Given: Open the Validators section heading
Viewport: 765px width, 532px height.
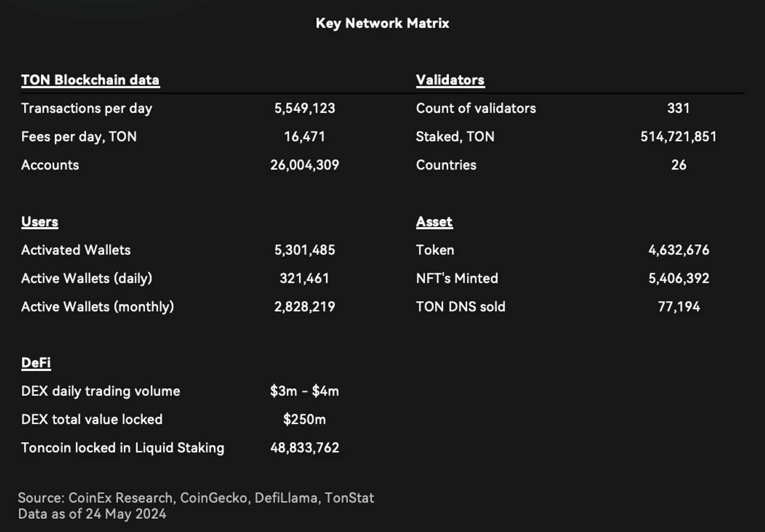Looking at the screenshot, I should coord(450,80).
